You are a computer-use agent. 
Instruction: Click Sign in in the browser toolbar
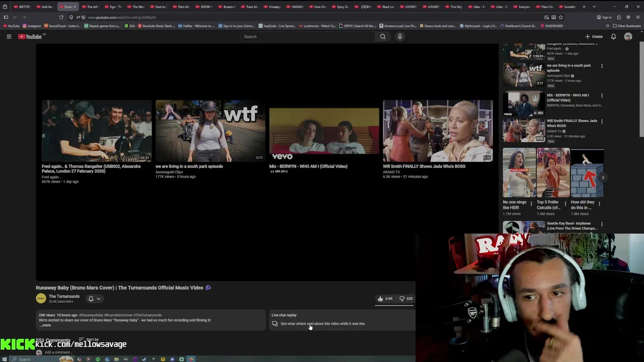(x=604, y=17)
